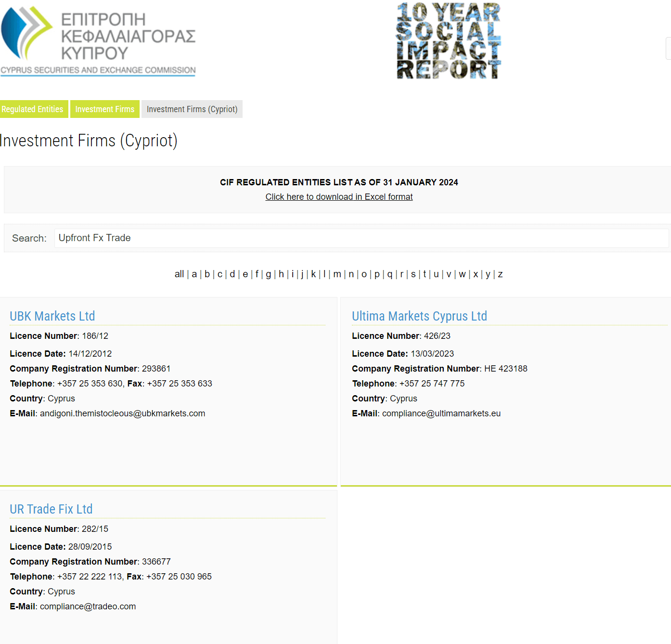Filter firms by letter w
This screenshot has width=671, height=644.
click(x=462, y=274)
